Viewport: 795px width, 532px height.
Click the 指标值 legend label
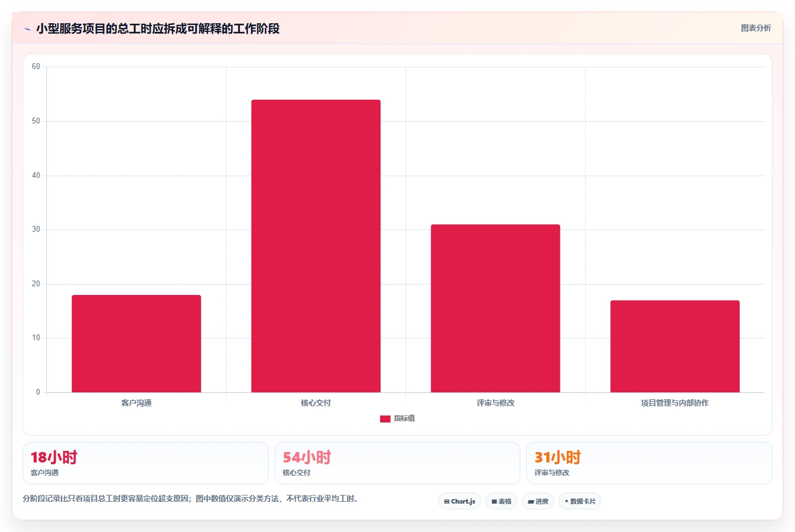pos(404,418)
